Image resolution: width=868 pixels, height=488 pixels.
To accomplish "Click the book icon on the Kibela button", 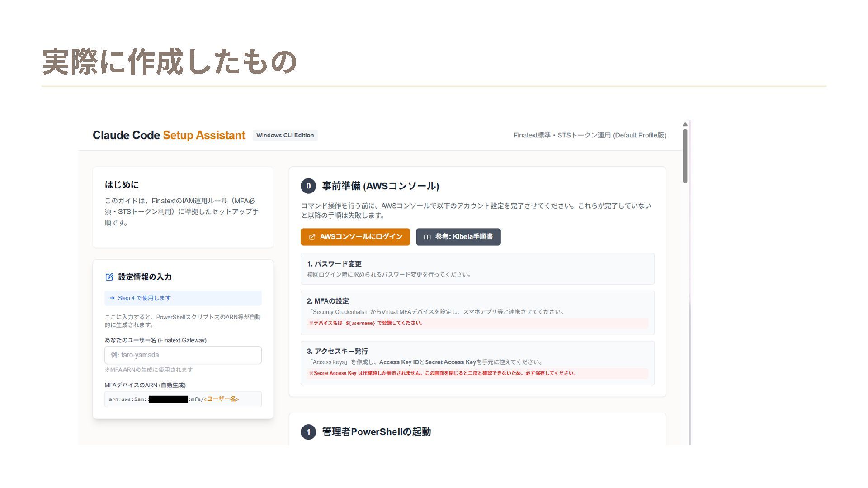I will [x=427, y=237].
